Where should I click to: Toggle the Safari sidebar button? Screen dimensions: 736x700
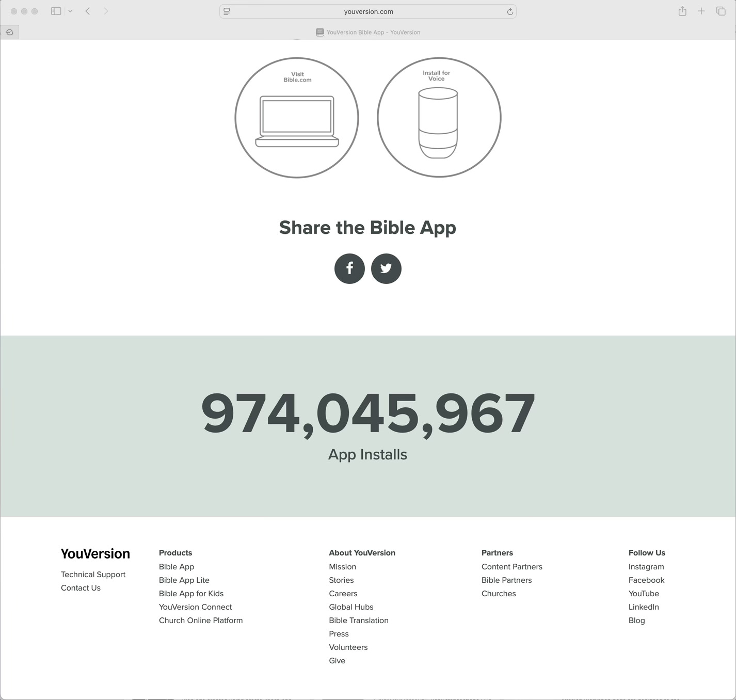pyautogui.click(x=56, y=11)
